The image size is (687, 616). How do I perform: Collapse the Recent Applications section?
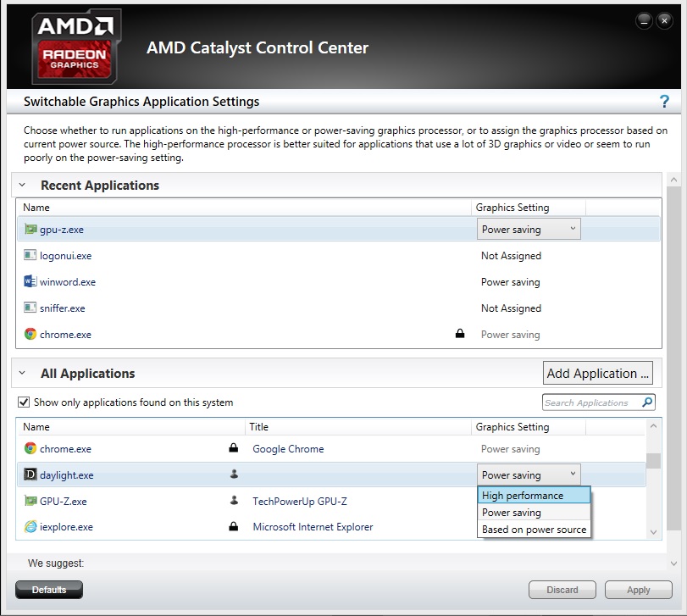pos(22,186)
